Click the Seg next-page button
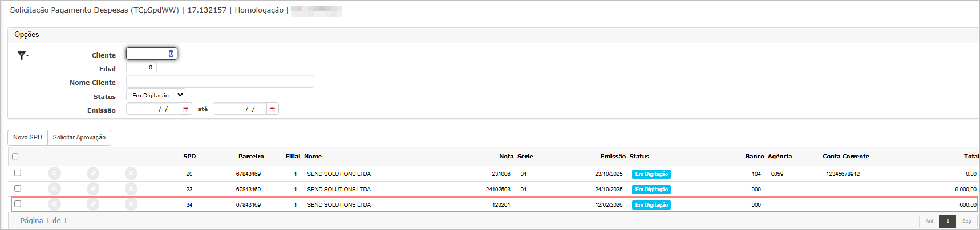Image resolution: width=980 pixels, height=230 pixels. [x=966, y=221]
